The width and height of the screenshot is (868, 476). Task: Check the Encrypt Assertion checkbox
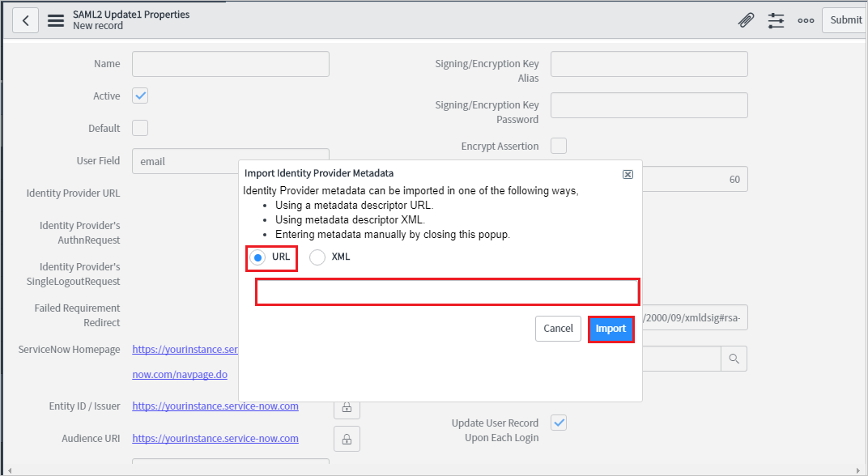tap(558, 145)
